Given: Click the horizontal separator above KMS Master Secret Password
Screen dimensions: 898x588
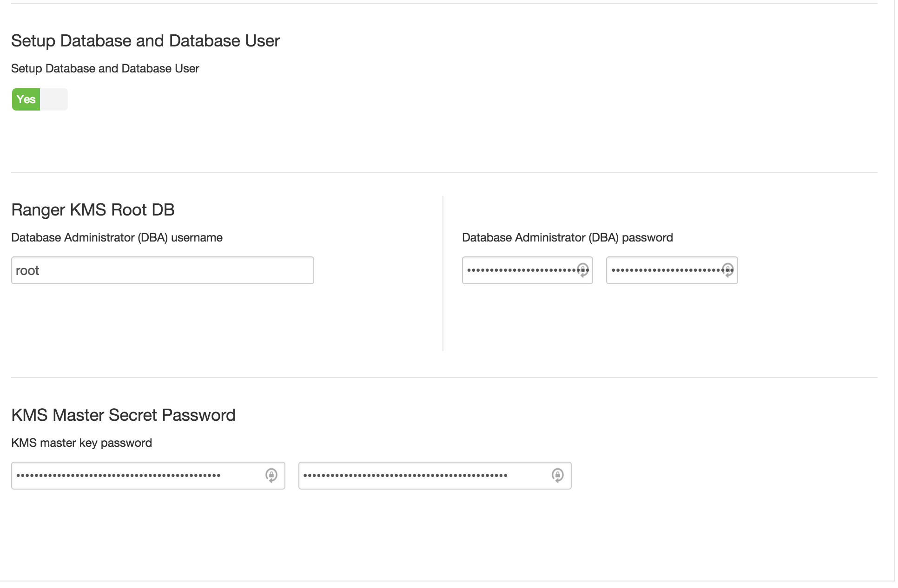Looking at the screenshot, I should pyautogui.click(x=444, y=378).
